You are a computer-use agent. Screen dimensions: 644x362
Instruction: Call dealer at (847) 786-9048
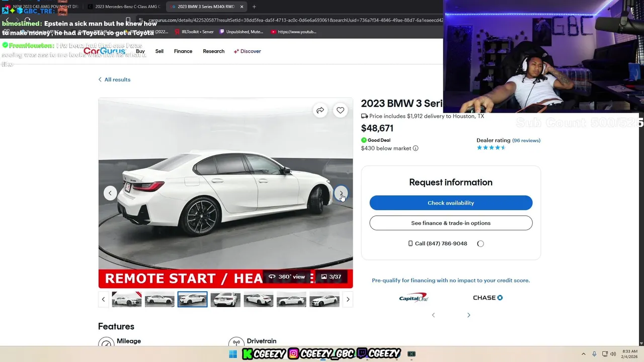pyautogui.click(x=438, y=243)
